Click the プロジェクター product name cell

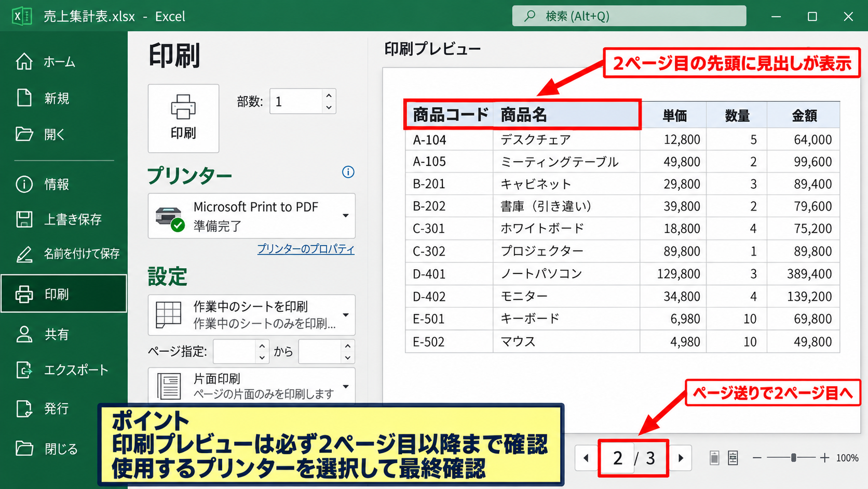tap(566, 251)
